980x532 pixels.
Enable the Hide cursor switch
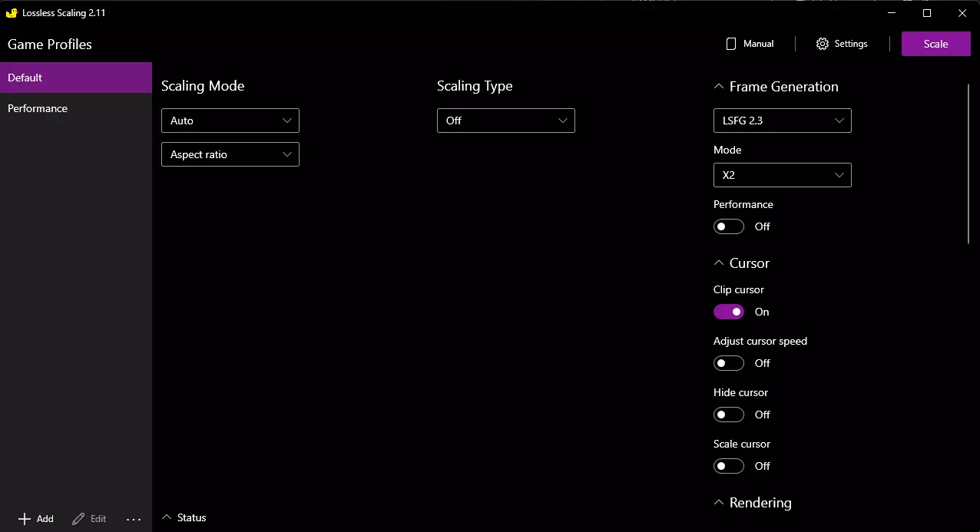click(x=729, y=415)
